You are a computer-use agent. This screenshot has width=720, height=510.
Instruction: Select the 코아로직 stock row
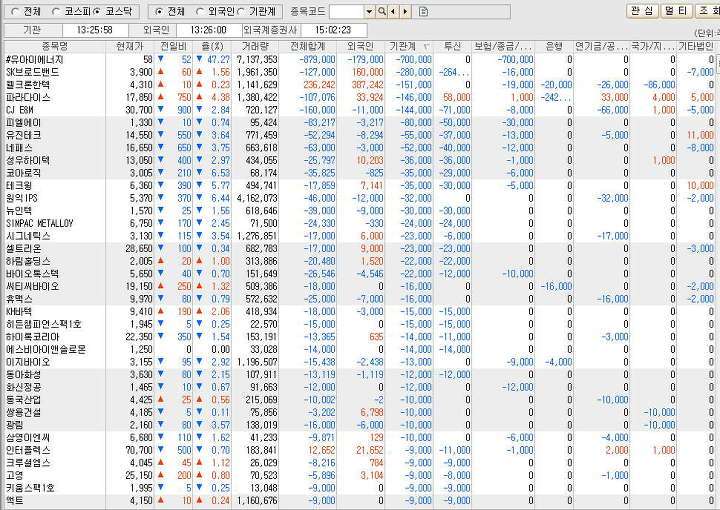pyautogui.click(x=360, y=173)
